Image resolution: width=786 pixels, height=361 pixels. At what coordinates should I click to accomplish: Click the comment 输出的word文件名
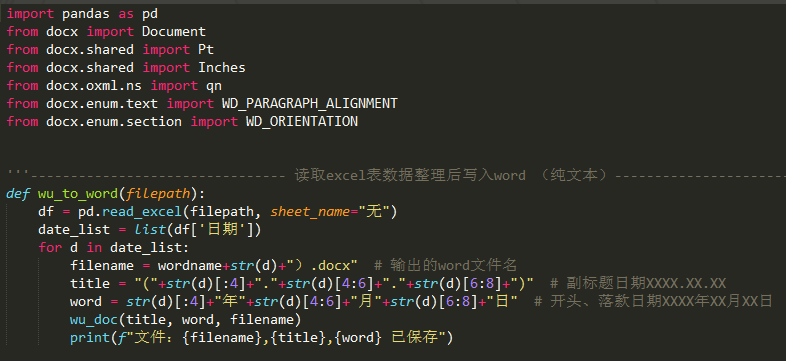point(446,265)
